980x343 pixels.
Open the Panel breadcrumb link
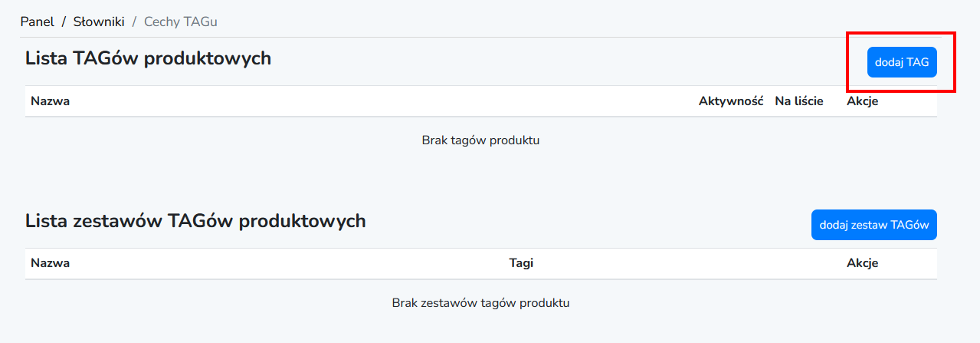click(37, 21)
